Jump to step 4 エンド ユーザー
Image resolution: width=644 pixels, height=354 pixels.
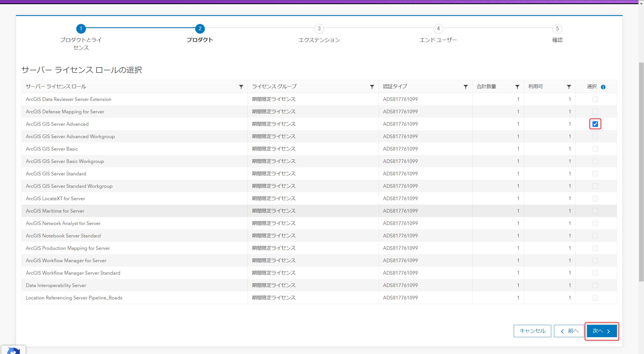(x=438, y=29)
